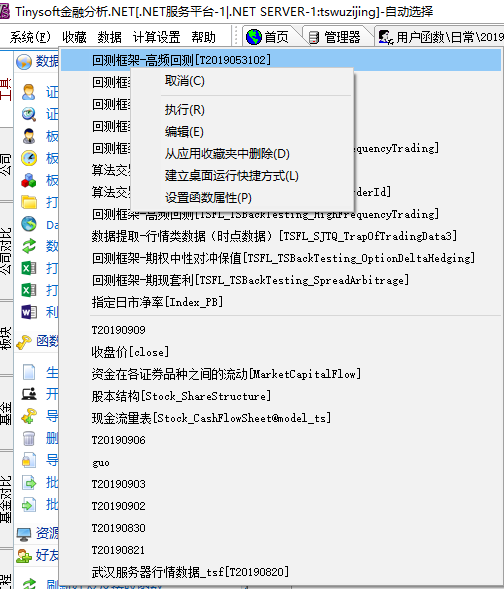Open the 计算设置 menu in menu bar
The image size is (504, 589).
pos(156,37)
